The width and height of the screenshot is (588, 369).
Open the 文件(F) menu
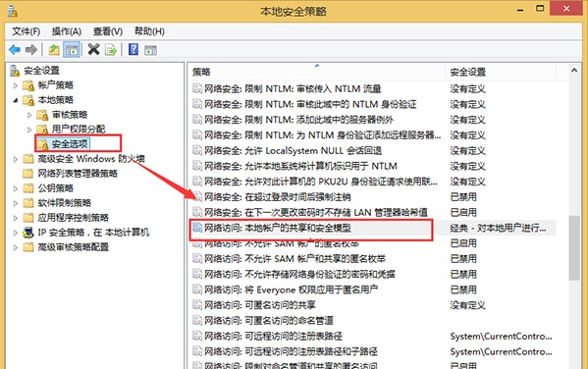[26, 31]
